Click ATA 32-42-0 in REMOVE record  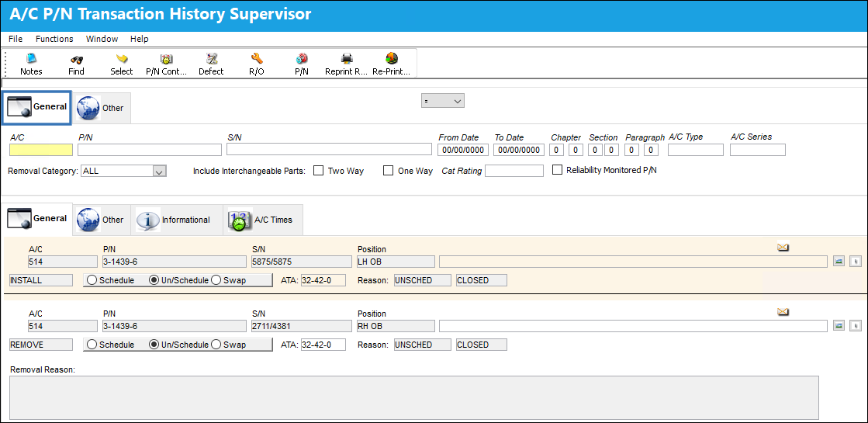[x=323, y=345]
